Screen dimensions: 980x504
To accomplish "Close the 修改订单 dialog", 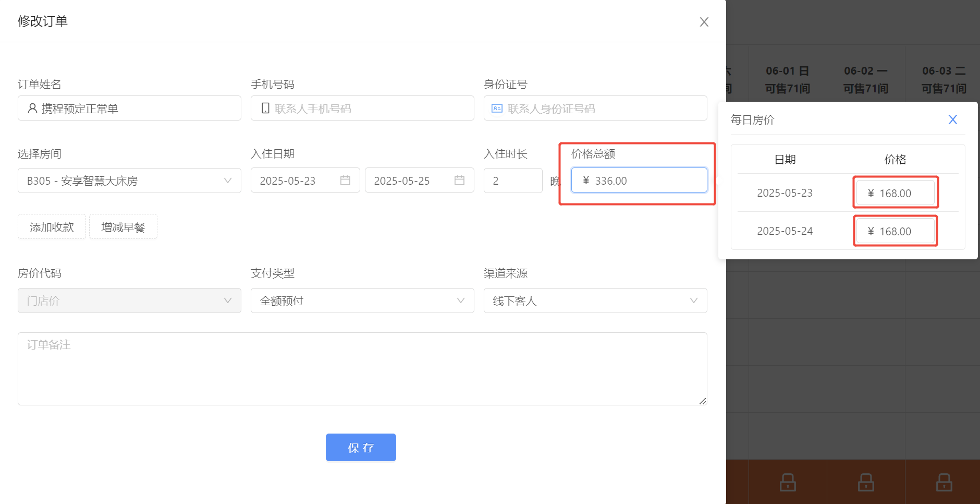I will click(x=704, y=22).
